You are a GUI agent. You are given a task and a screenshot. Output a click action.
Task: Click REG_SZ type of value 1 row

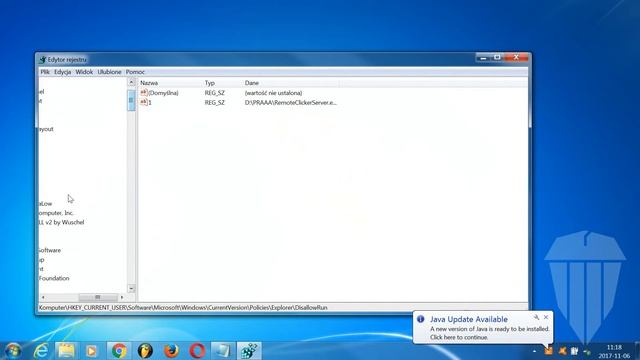tap(215, 102)
